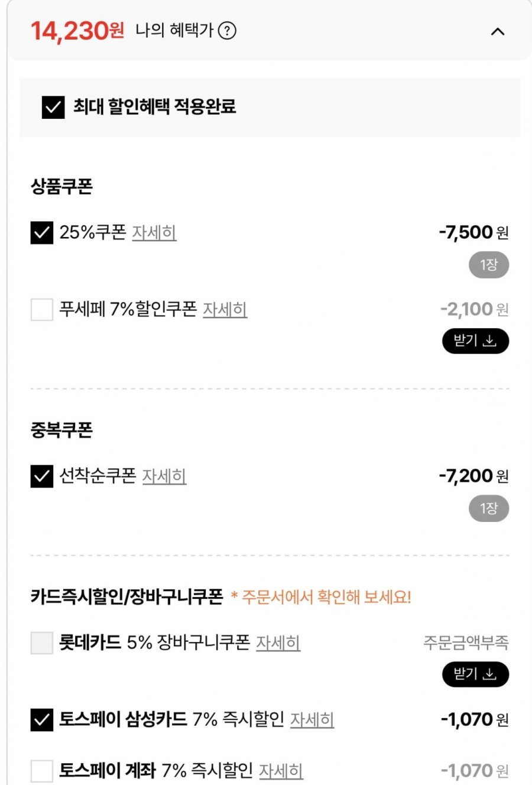
Task: Uncheck the 25%쿠폰 checkbox
Action: (41, 232)
